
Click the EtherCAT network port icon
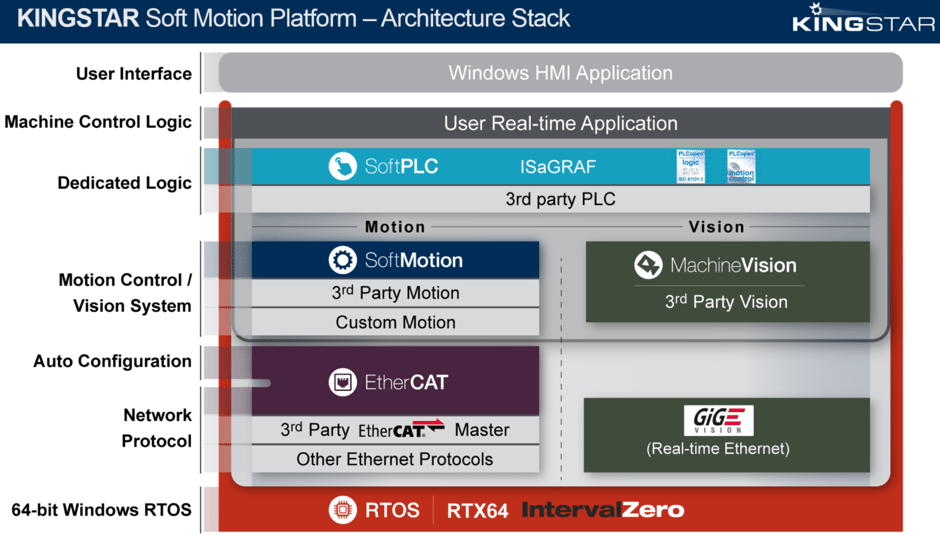click(x=343, y=382)
